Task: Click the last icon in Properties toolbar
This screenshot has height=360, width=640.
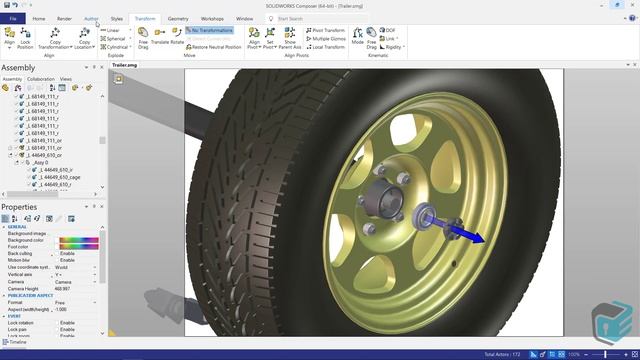Action: tap(71, 219)
